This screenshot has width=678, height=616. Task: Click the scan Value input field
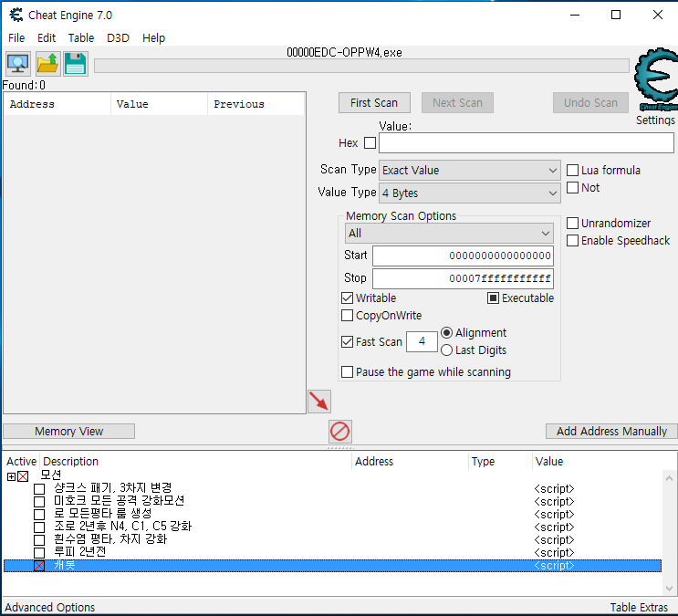click(x=527, y=143)
